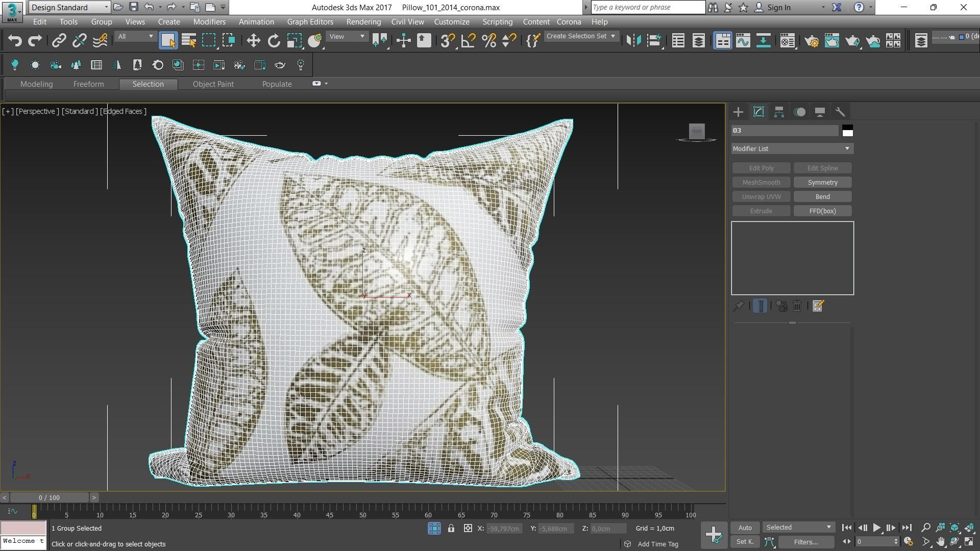
Task: Select the Object Paint ribbon tab
Action: tap(213, 84)
